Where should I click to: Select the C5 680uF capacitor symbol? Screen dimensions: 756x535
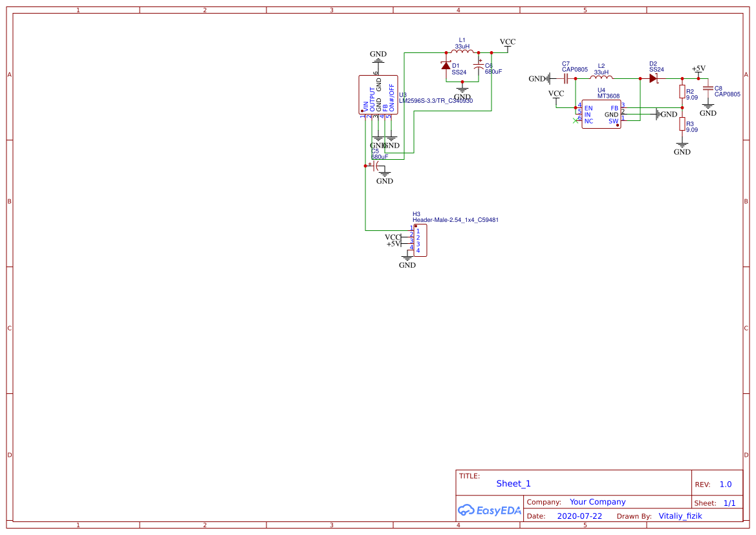coord(374,166)
